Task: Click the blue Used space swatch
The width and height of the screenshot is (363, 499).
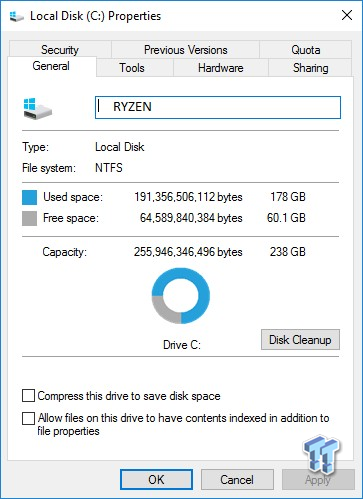Action: pos(29,197)
